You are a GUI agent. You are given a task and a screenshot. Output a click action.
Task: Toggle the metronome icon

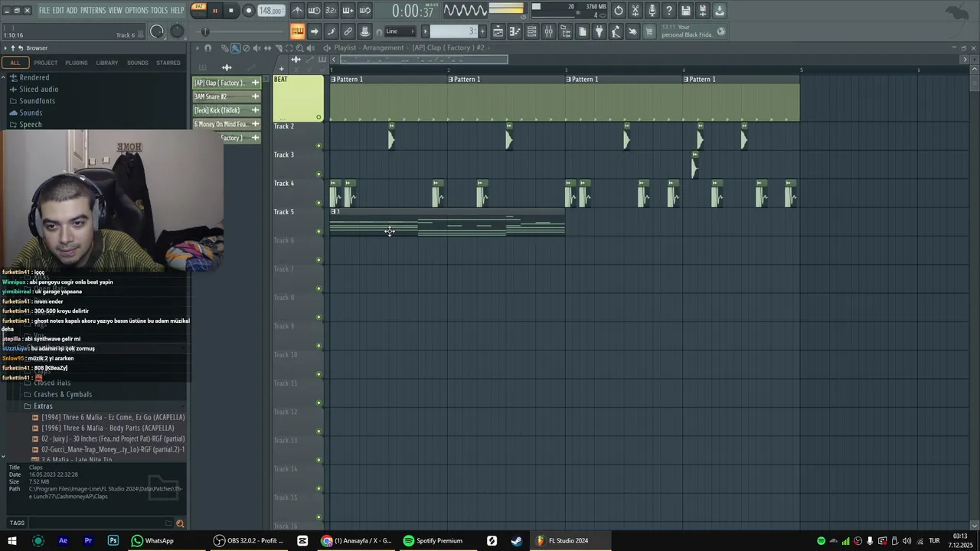(x=297, y=11)
